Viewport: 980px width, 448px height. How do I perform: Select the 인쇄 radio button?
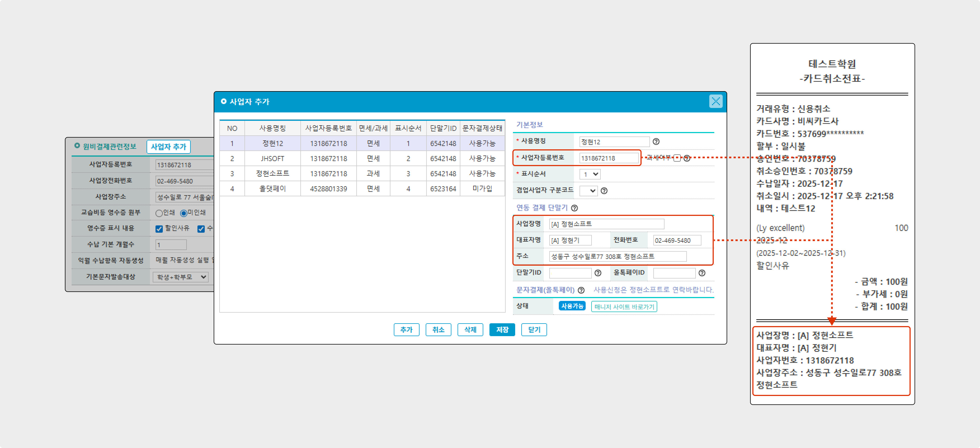[x=159, y=213]
